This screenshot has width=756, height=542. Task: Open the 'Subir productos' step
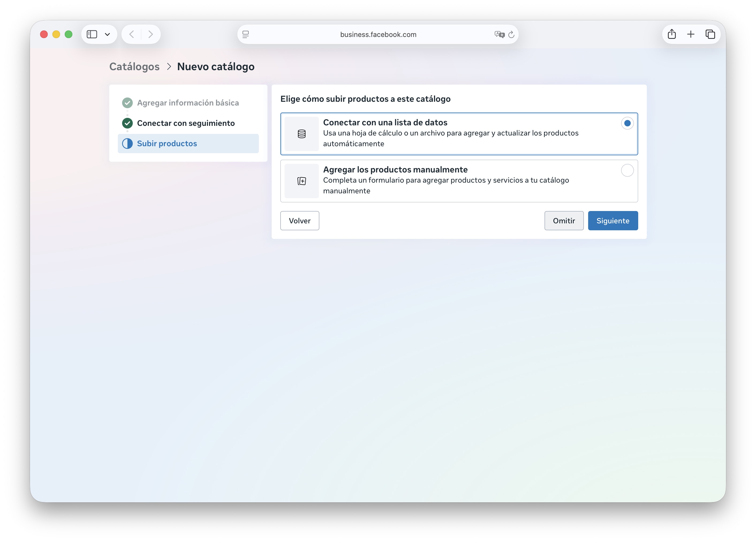pos(167,144)
